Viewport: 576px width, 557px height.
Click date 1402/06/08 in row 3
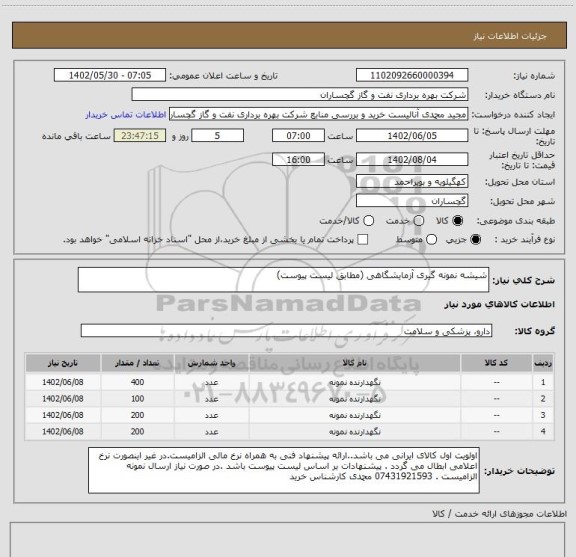click(63, 415)
